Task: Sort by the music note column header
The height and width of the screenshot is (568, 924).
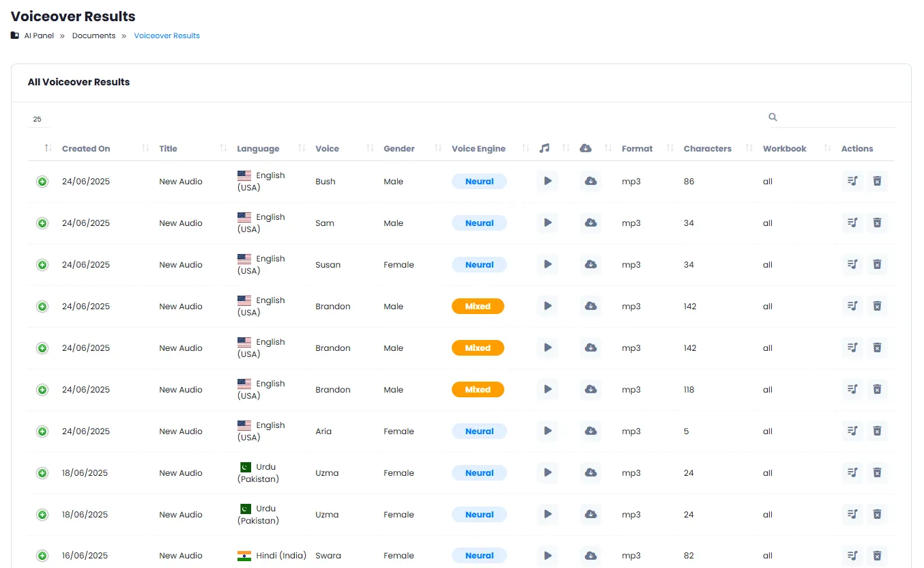Action: 544,148
